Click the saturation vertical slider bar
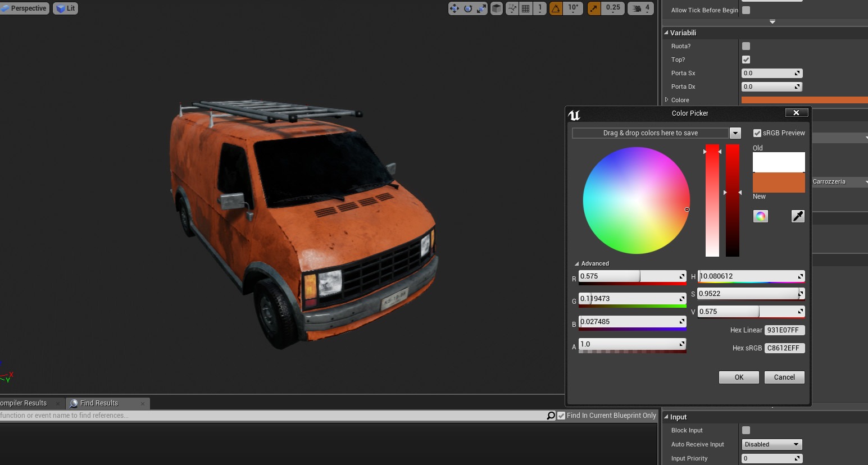The height and width of the screenshot is (465, 868). click(712, 200)
